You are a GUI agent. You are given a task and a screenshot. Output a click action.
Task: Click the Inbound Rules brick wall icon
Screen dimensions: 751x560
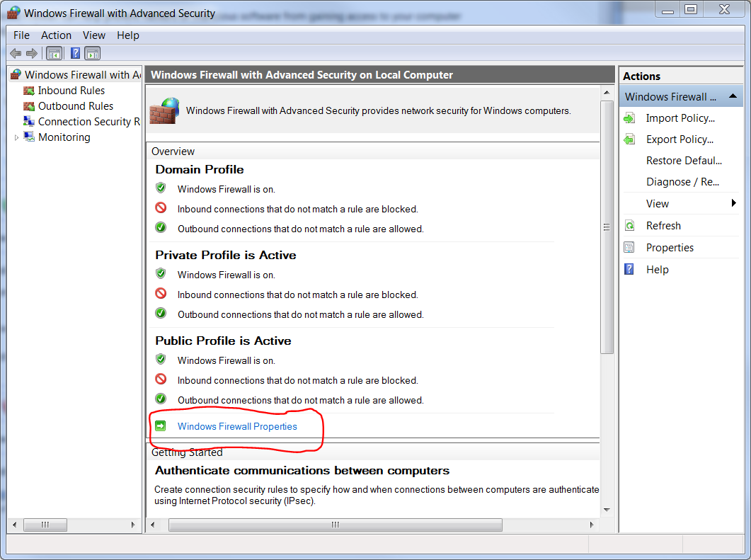29,91
